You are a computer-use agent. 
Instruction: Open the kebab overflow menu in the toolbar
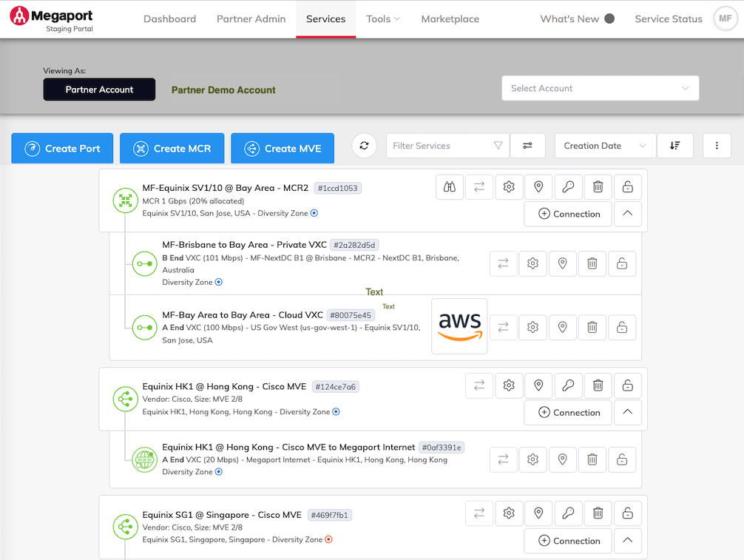[716, 146]
